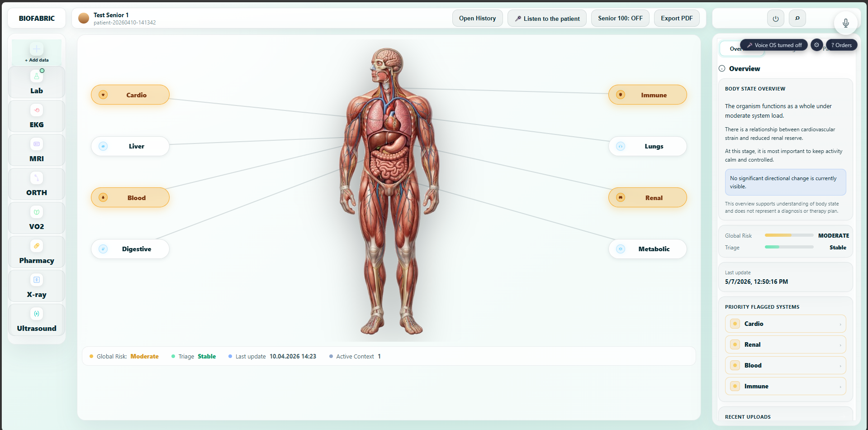Viewport: 868px width, 430px height.
Task: Click the power icon button
Action: [775, 19]
